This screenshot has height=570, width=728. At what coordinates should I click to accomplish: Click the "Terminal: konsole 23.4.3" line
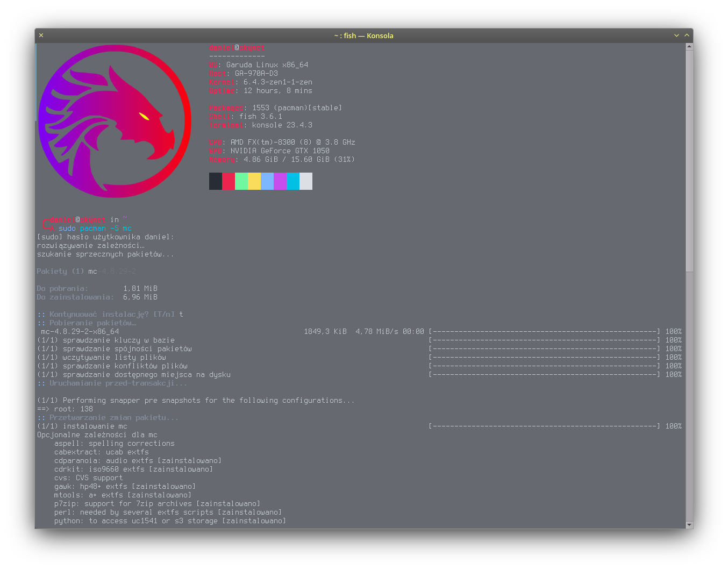click(x=261, y=125)
